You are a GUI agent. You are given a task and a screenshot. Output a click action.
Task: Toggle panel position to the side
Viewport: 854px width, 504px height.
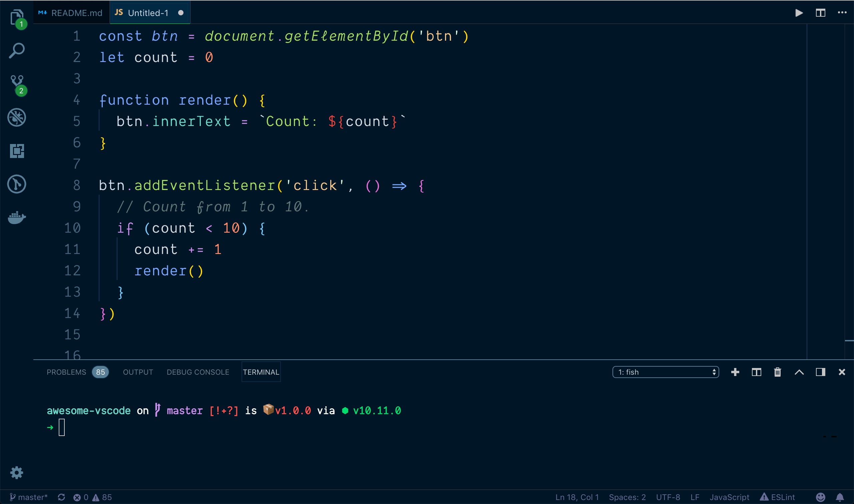[x=820, y=372]
